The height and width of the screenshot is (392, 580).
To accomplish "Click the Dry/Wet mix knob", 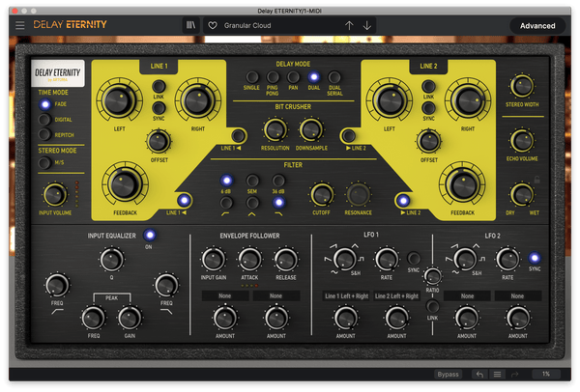I will 522,194.
